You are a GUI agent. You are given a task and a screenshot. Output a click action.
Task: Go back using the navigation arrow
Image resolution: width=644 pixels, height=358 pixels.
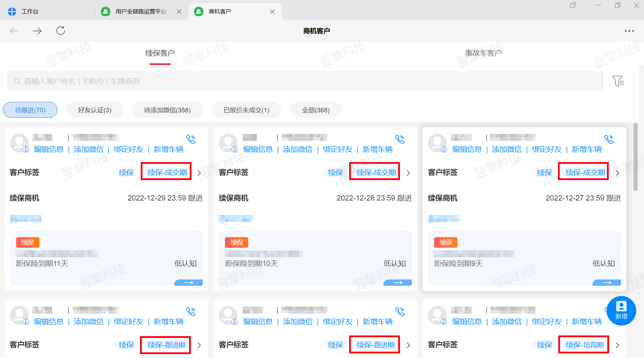click(14, 31)
